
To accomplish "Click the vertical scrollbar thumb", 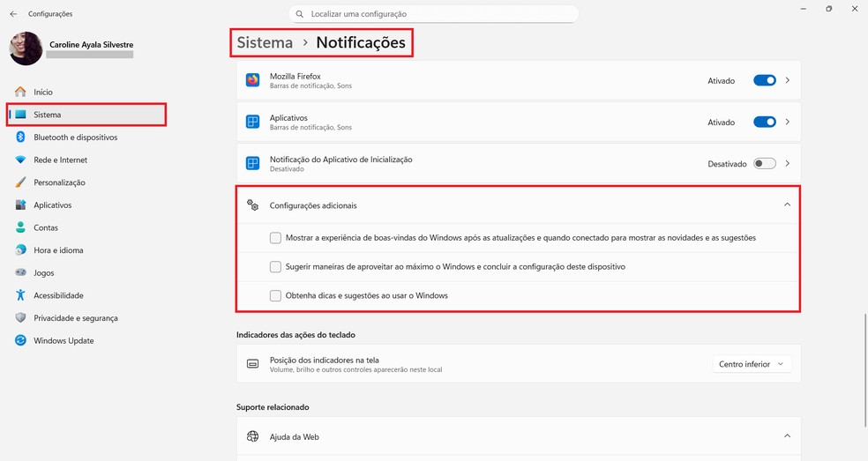I will point(865,371).
